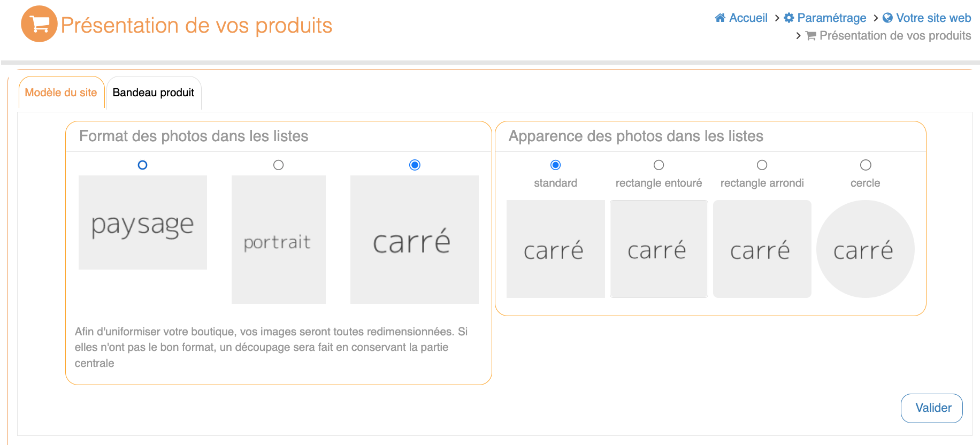Viewport: 980px width, 445px height.
Task: Choose the rectangle arrondi radio button
Action: (762, 165)
